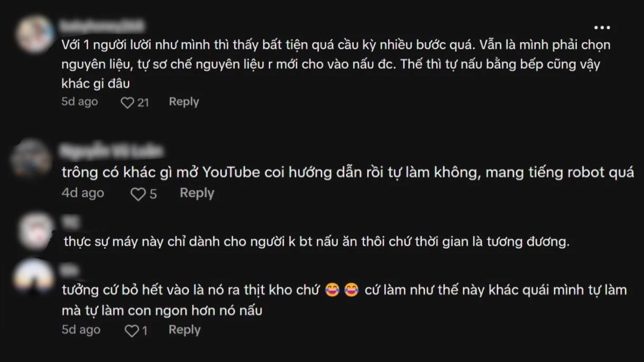Open the first commenter's profile avatar
Viewport: 644px width, 362px height.
tap(34, 34)
